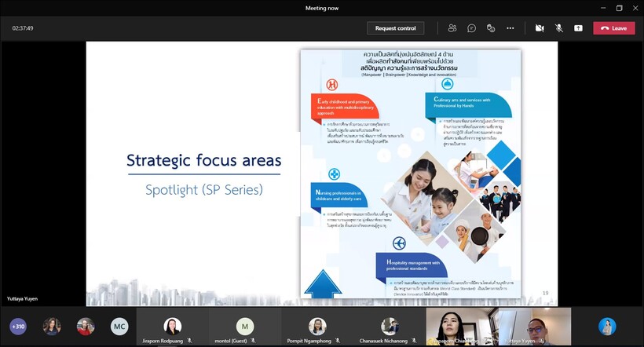Click Chanasuek Nichanong's participant tile

point(390,327)
